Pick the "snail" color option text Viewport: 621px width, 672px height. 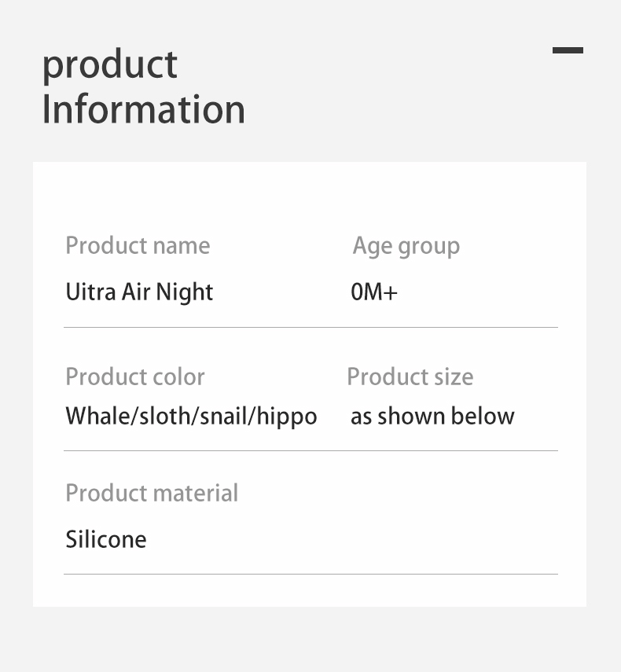(x=224, y=417)
